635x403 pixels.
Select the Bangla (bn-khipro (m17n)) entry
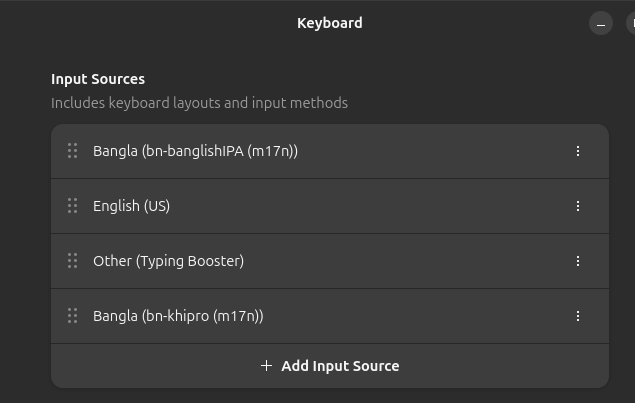click(178, 316)
